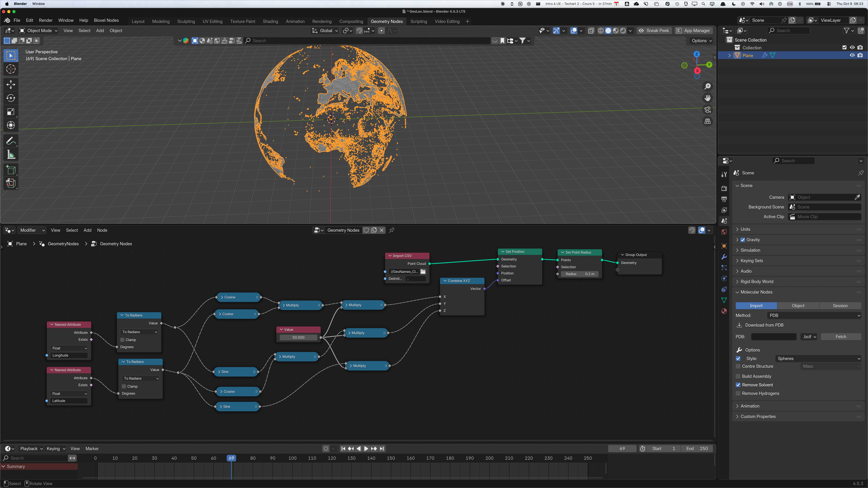Open the World properties tab
This screenshot has height=488, width=868.
pyautogui.click(x=724, y=232)
